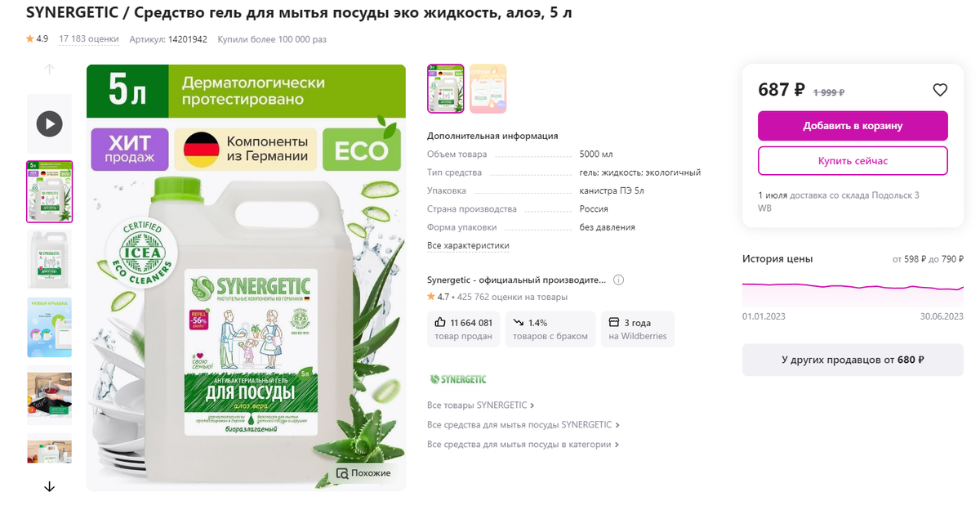Select the pink product variant swatch

point(488,88)
